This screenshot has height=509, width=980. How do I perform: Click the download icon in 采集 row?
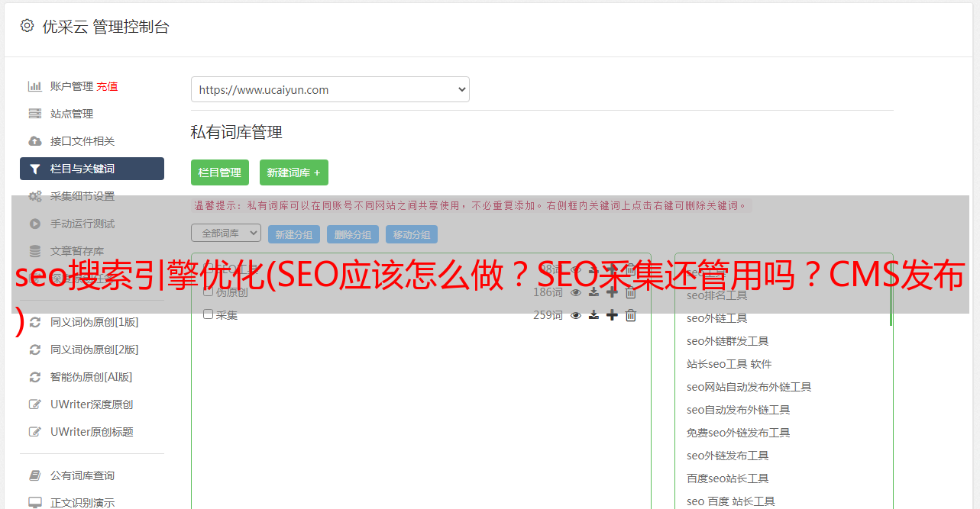[593, 315]
